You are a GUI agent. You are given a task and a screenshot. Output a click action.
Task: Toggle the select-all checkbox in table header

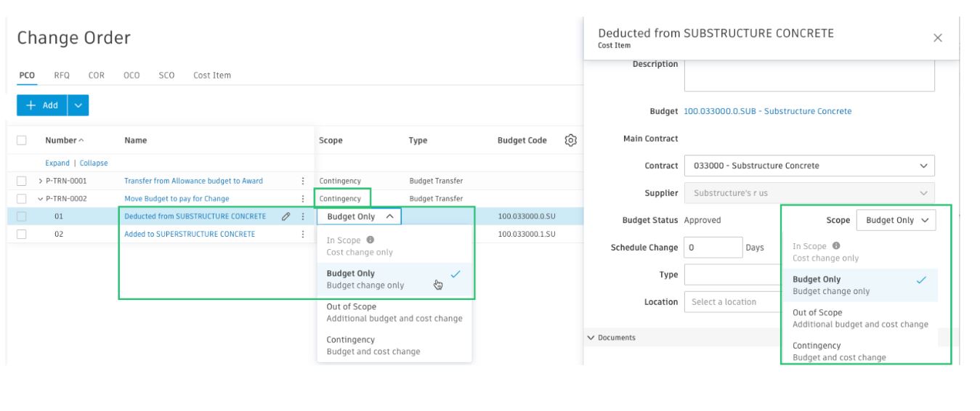[x=21, y=140]
